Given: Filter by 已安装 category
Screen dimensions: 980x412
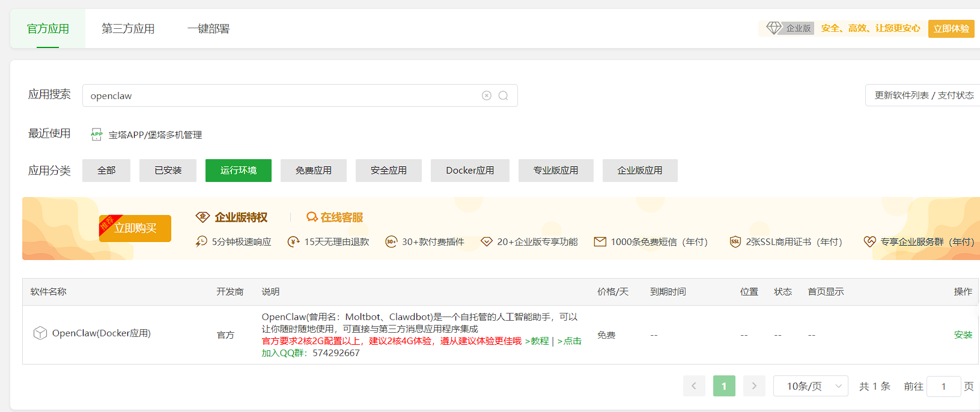Looking at the screenshot, I should click(168, 171).
